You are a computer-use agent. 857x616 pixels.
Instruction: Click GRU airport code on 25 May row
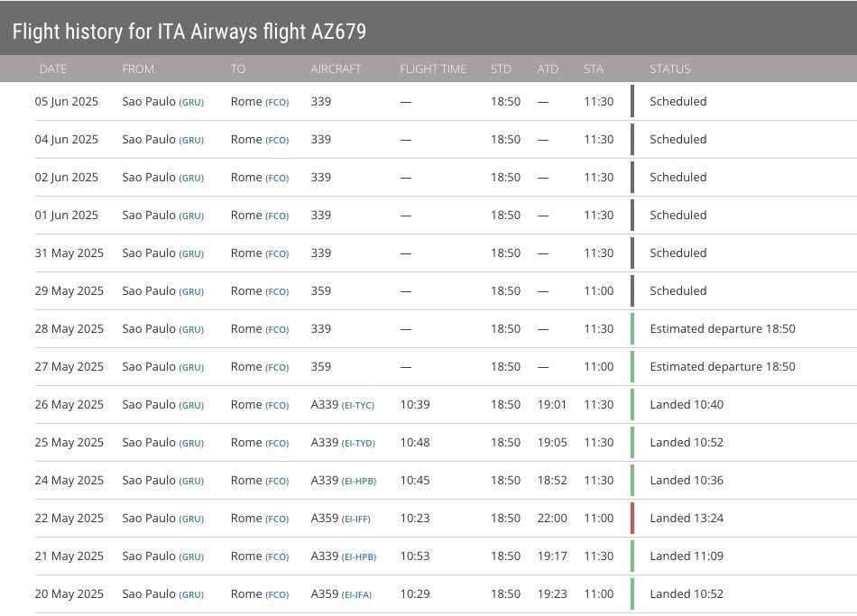pos(191,443)
